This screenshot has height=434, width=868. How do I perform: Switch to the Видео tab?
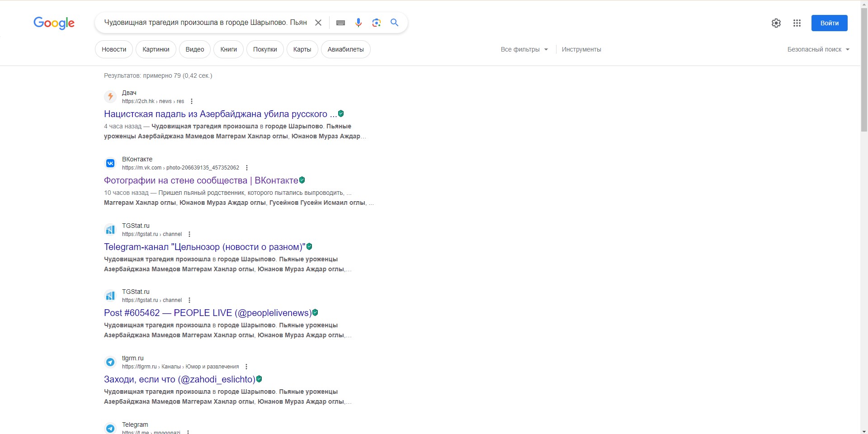coord(195,49)
